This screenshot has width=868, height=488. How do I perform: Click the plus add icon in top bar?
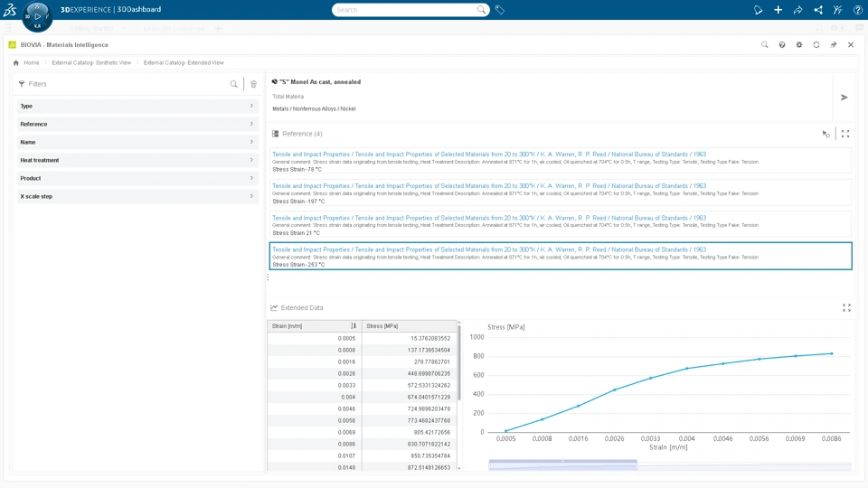point(778,10)
